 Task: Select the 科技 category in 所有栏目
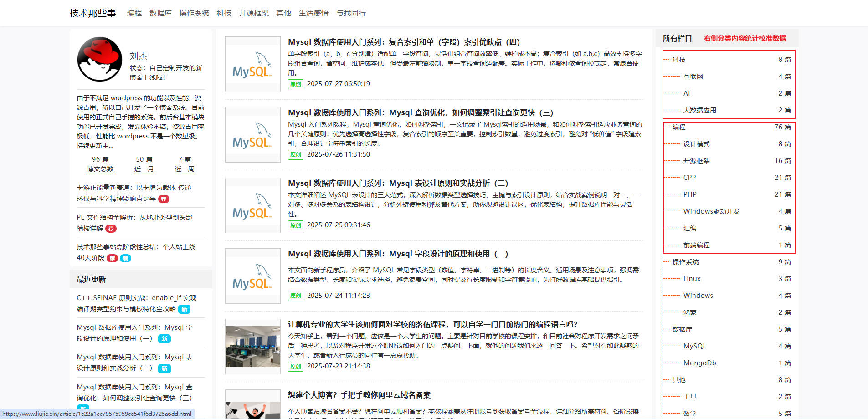[679, 60]
